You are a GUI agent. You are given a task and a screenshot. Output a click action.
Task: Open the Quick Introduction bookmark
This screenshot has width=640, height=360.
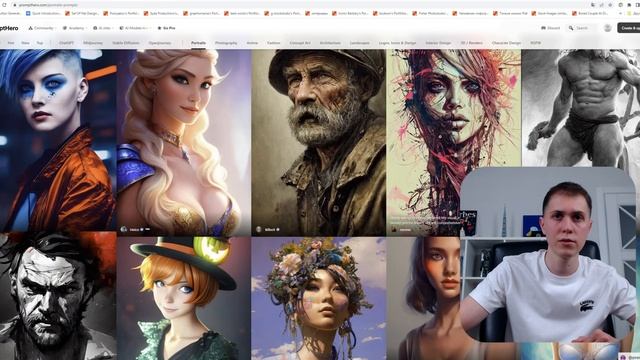tap(44, 13)
